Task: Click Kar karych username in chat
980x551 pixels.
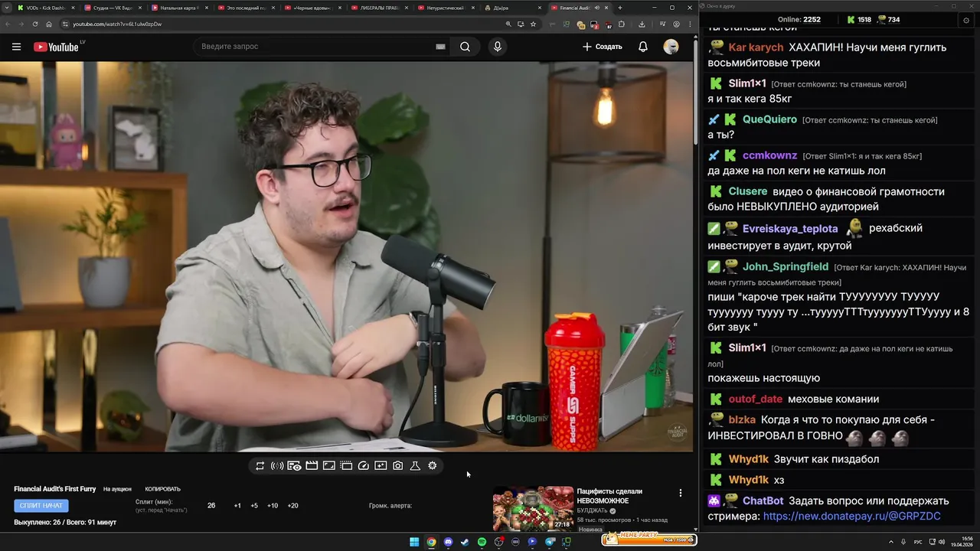Action: pos(756,47)
